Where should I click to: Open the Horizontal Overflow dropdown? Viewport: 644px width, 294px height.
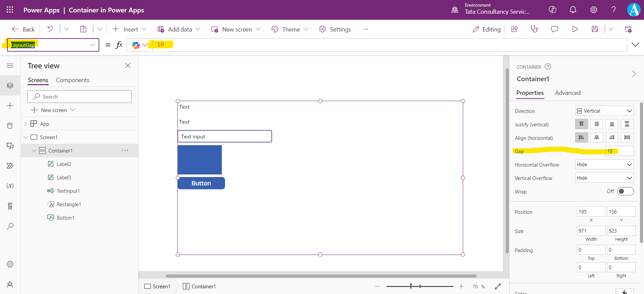(x=604, y=165)
